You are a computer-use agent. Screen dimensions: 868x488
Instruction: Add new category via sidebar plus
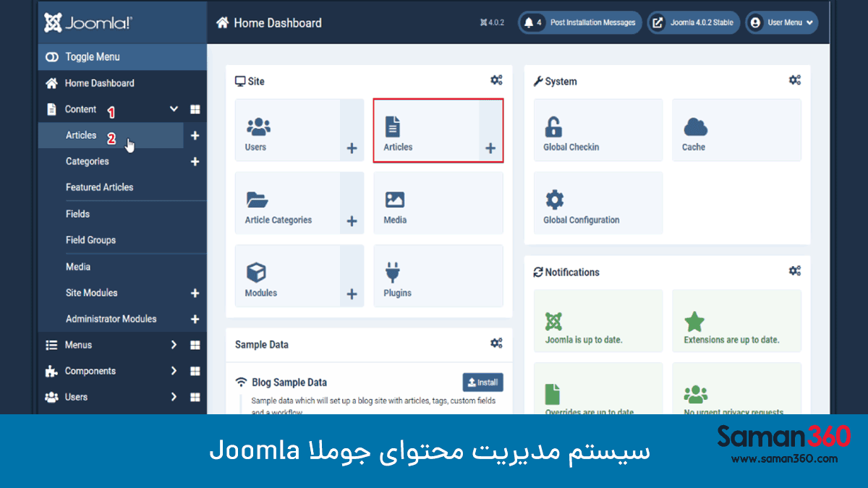pos(195,162)
